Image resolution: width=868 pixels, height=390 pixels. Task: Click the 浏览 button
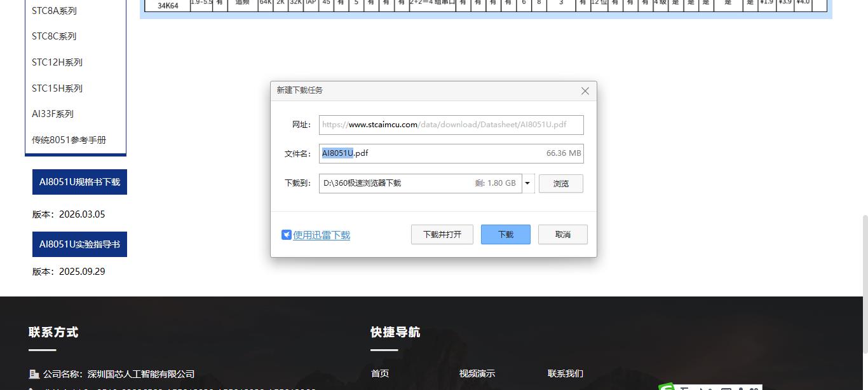click(x=561, y=183)
